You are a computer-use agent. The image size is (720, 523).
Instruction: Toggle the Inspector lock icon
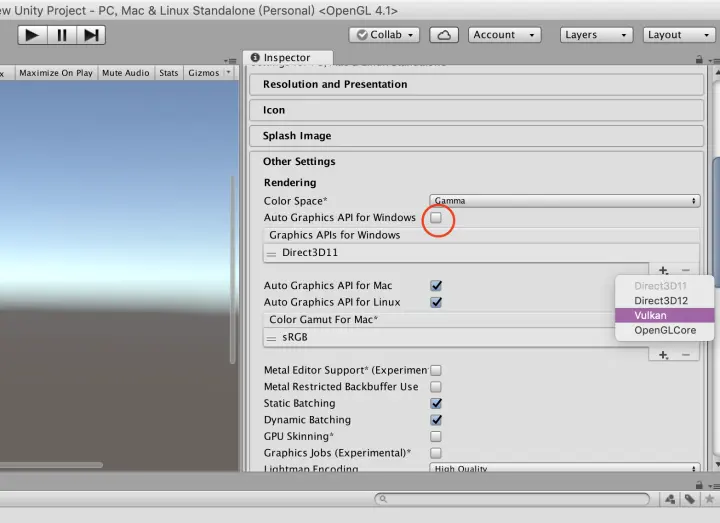point(699,60)
